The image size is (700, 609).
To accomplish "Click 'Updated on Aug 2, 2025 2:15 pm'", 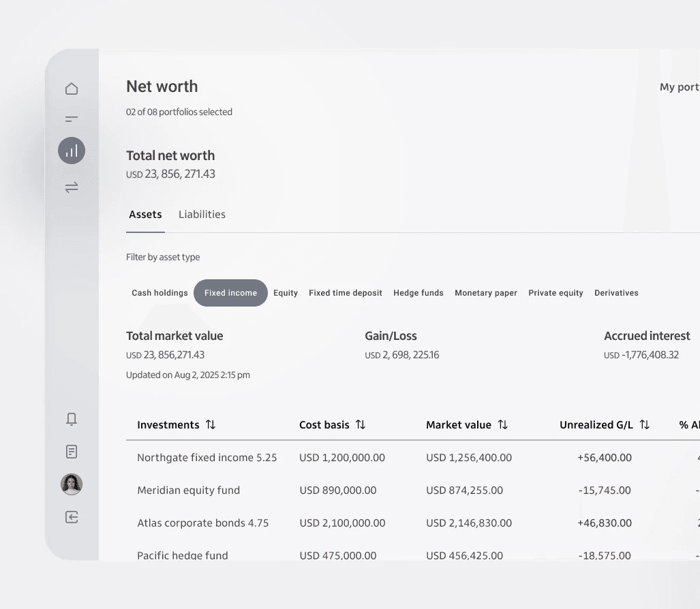I will pyautogui.click(x=188, y=375).
